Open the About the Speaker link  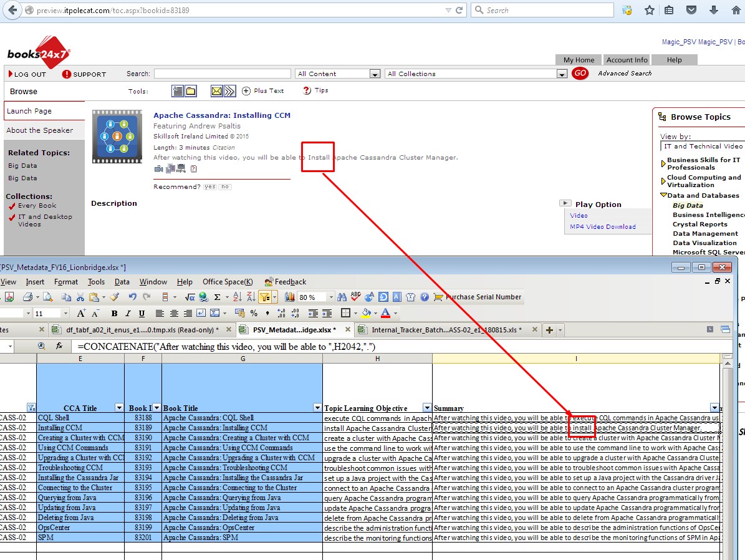(x=40, y=130)
